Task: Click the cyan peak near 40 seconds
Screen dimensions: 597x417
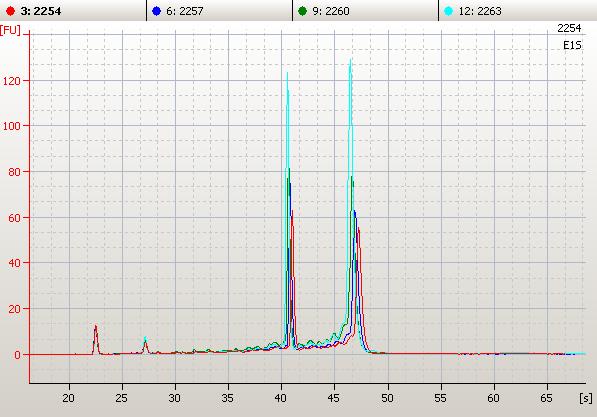Action: click(287, 74)
